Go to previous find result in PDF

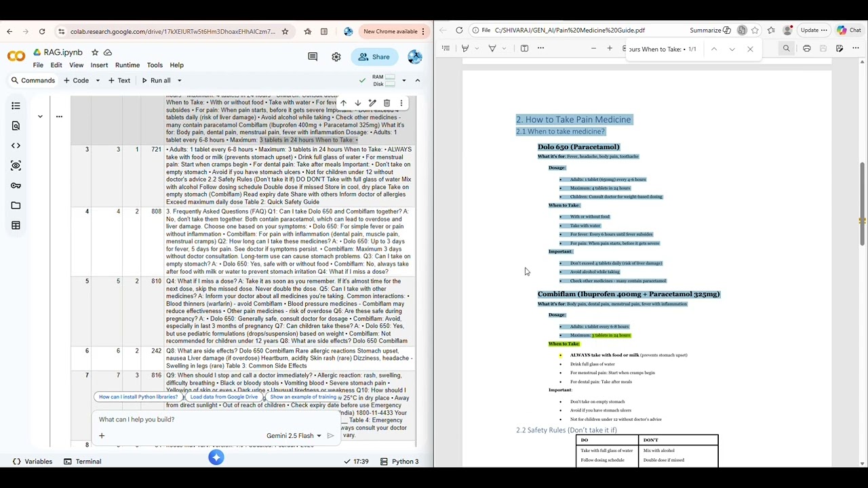(x=714, y=49)
